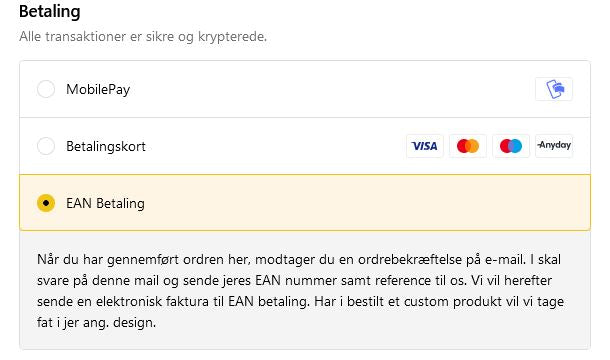
Task: Click the Anyday payment logo
Action: (x=554, y=146)
